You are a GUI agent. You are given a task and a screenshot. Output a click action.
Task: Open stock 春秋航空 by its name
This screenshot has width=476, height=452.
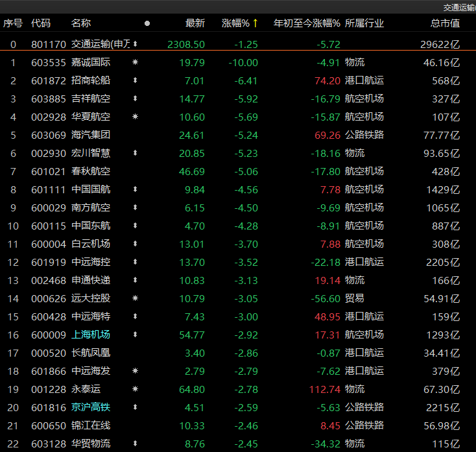[90, 172]
